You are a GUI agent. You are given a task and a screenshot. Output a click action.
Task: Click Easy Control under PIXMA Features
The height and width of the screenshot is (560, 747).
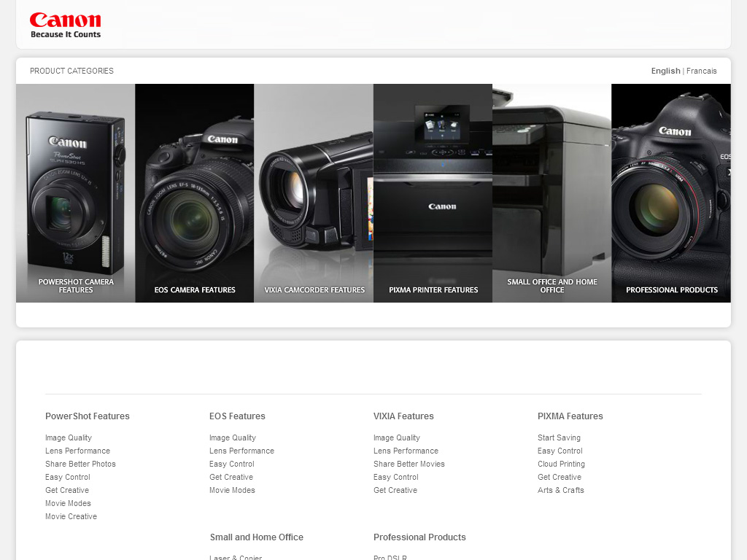pos(560,451)
